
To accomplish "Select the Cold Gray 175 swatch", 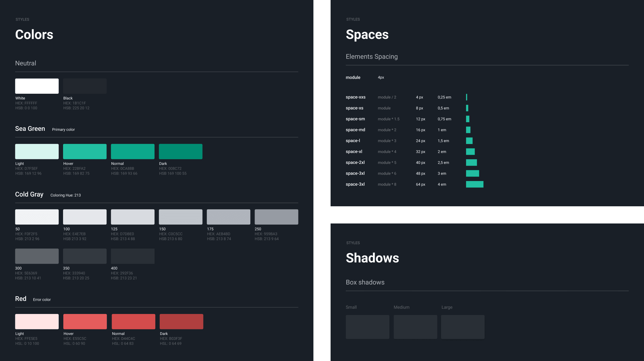I will (228, 217).
